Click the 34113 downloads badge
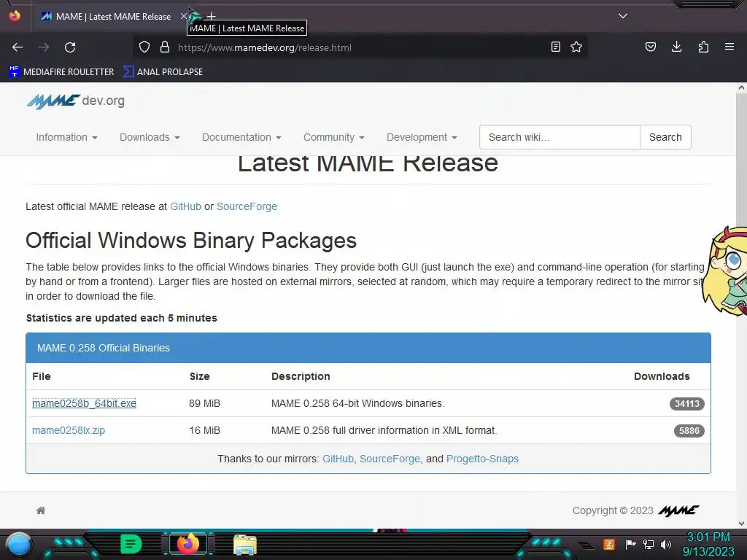The width and height of the screenshot is (747, 560). [687, 404]
